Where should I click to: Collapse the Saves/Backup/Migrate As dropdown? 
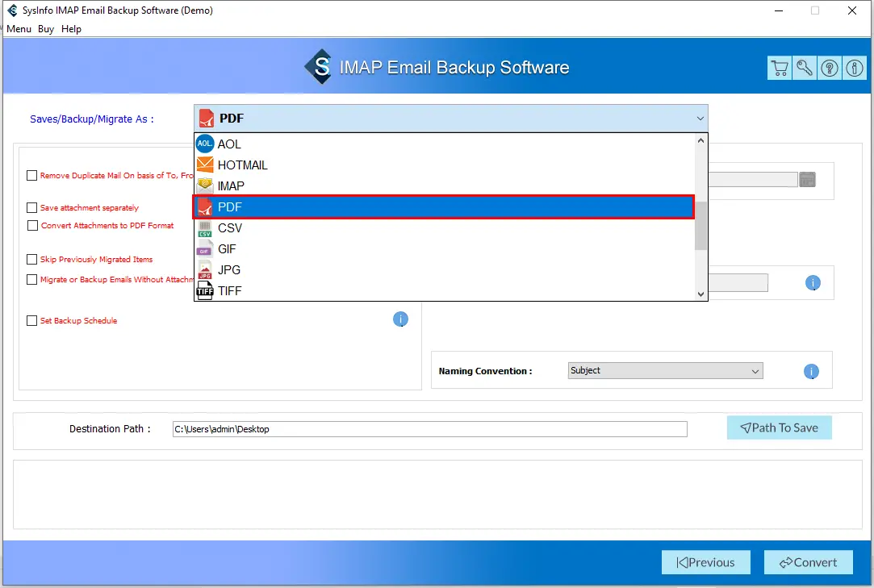click(x=699, y=119)
